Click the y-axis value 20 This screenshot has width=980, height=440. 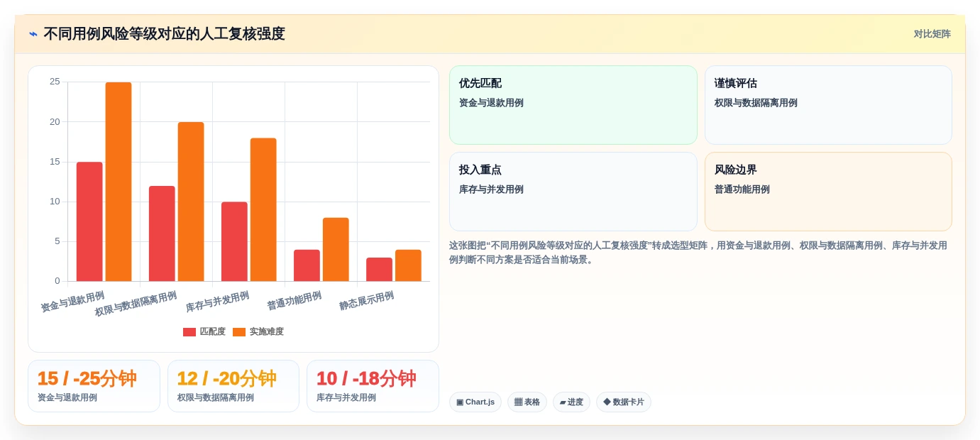[55, 122]
